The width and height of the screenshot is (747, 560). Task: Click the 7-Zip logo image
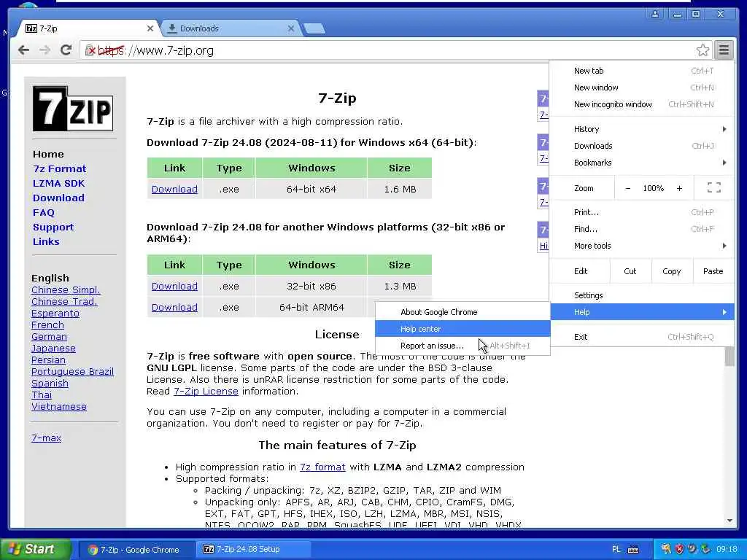click(73, 109)
